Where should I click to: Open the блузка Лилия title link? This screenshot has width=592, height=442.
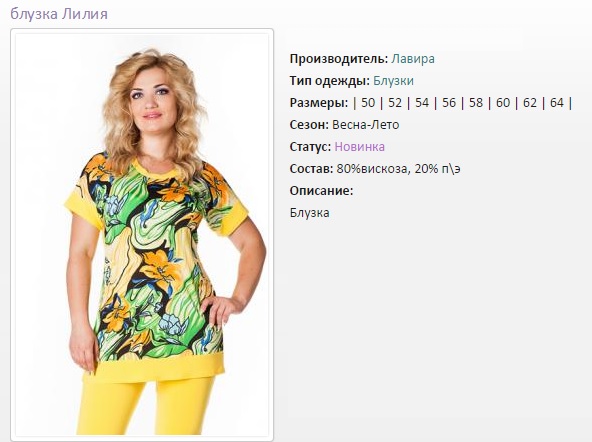(x=59, y=14)
